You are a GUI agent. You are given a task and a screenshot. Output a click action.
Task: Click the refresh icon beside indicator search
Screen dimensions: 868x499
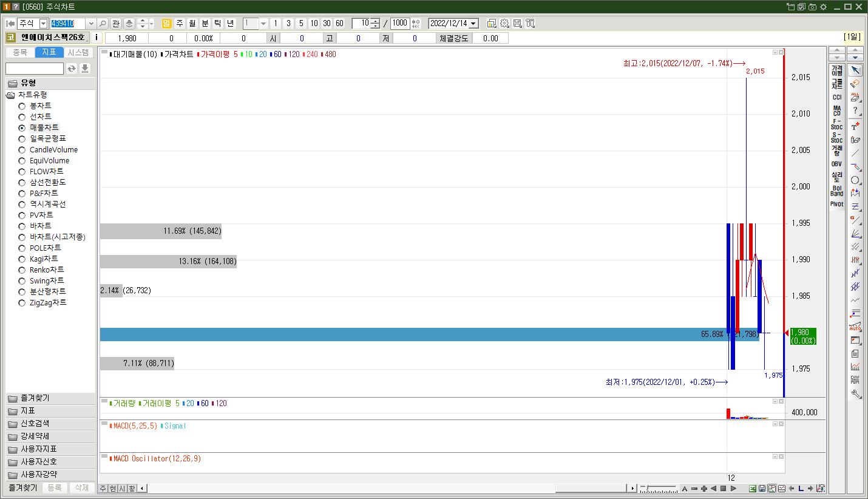pyautogui.click(x=72, y=69)
